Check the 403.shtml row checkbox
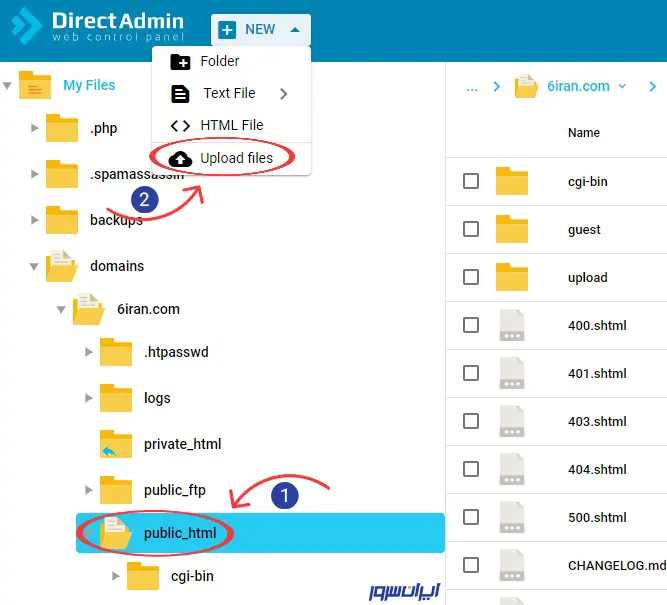This screenshot has height=605, width=667. tap(471, 421)
